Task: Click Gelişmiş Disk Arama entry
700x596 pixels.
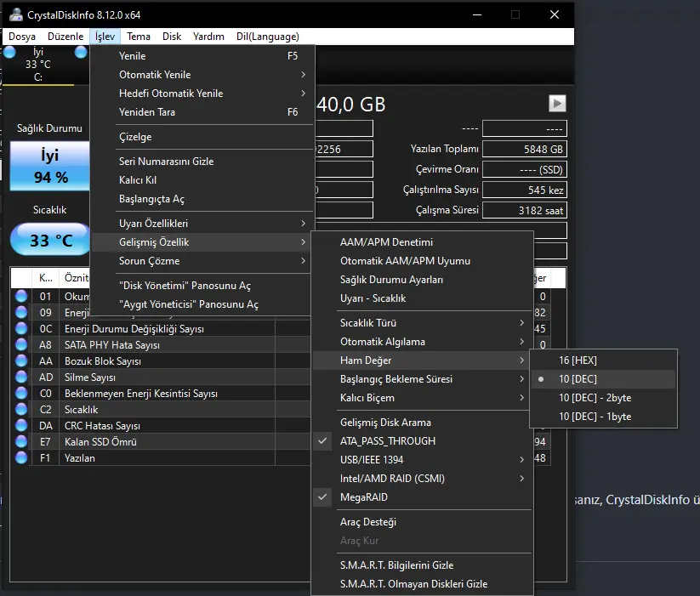Action: point(423,422)
